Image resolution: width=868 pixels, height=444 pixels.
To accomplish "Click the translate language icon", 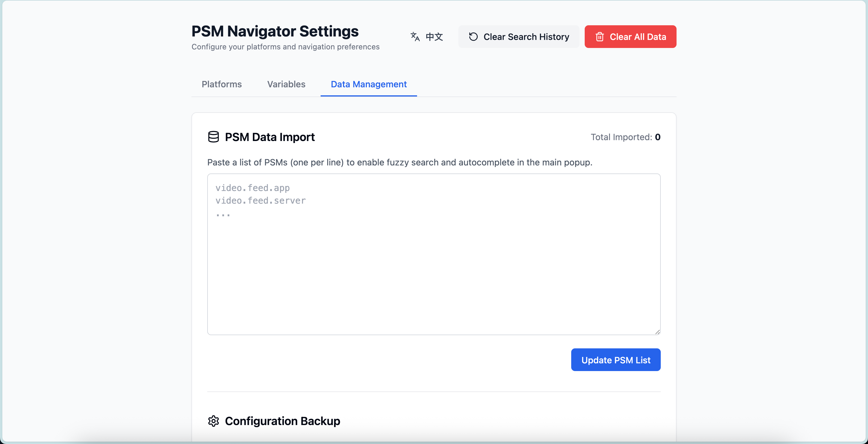I will [415, 37].
